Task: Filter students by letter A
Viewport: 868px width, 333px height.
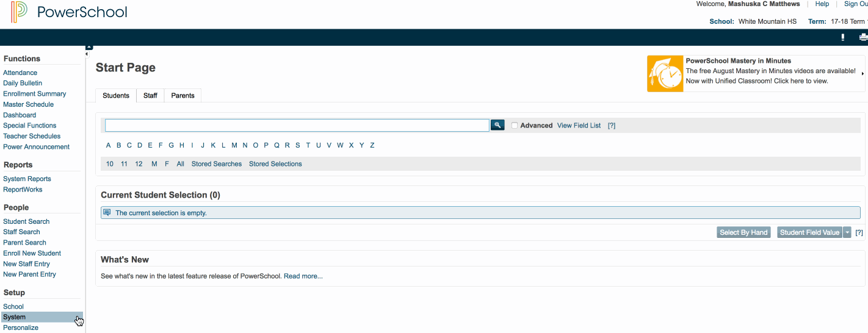Action: (x=109, y=145)
